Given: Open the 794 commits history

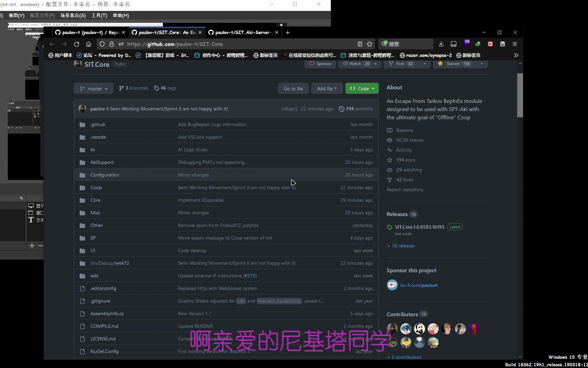Looking at the screenshot, I should (356, 109).
